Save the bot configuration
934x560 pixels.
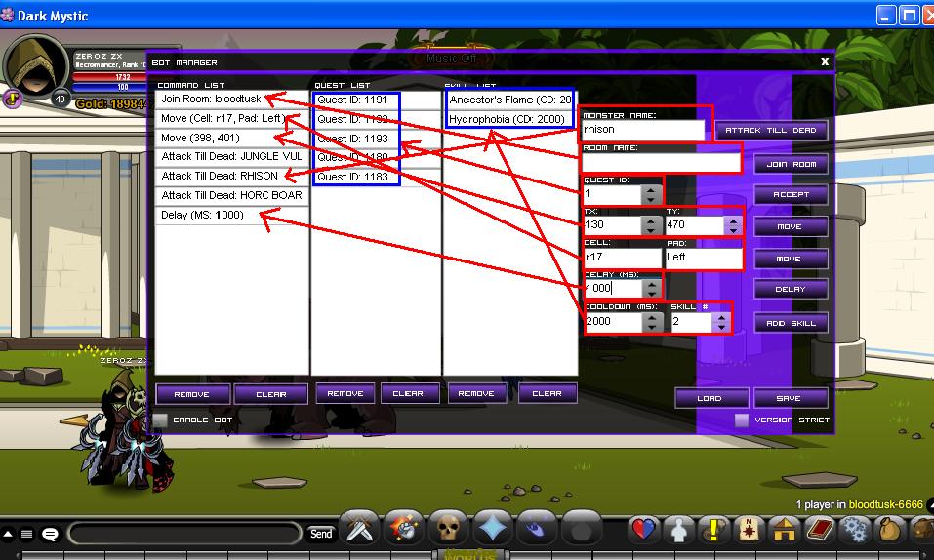(x=792, y=398)
